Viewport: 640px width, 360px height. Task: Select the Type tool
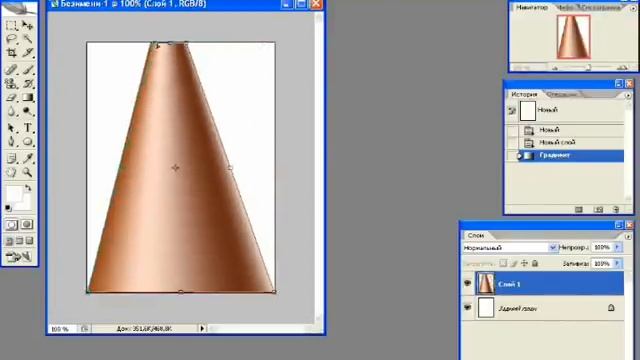[28, 128]
